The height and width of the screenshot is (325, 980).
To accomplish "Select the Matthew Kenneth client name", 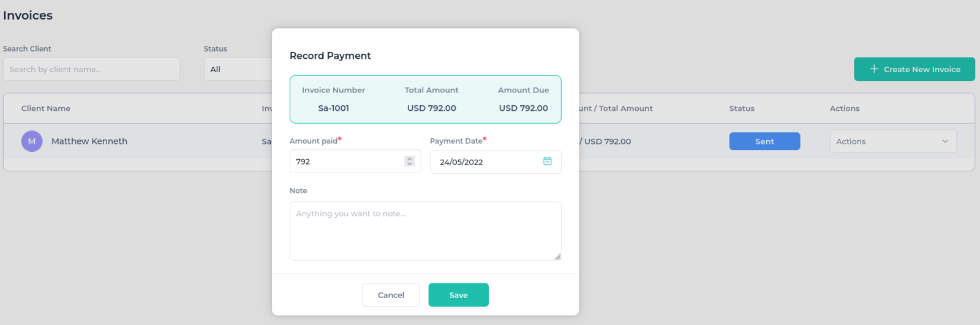I will pos(89,141).
